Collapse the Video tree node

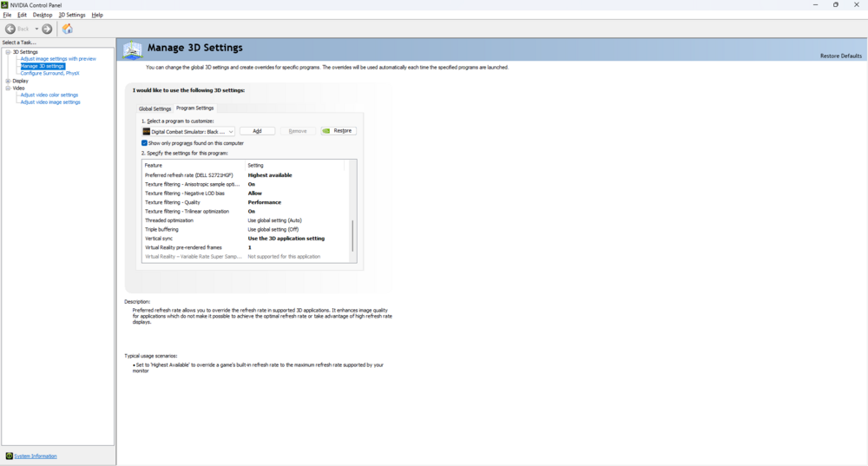pos(9,88)
